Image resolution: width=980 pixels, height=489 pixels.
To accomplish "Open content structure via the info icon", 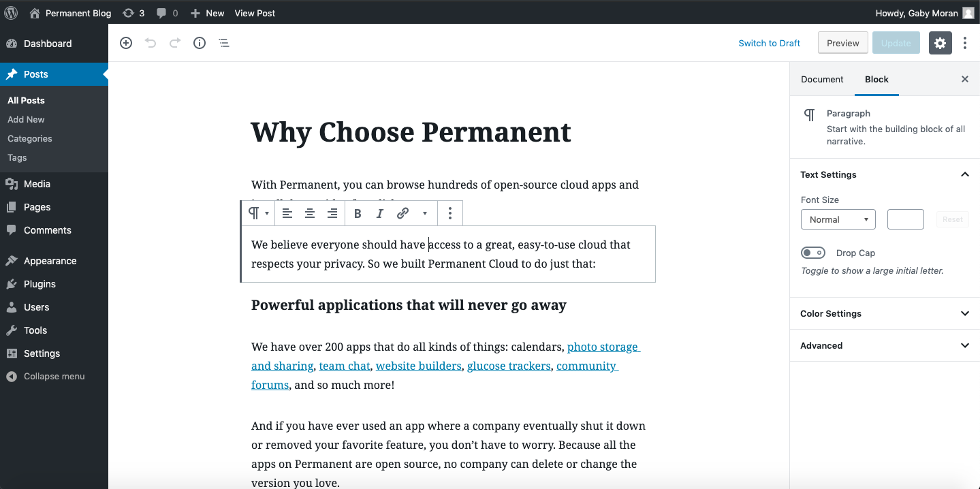I will point(199,42).
